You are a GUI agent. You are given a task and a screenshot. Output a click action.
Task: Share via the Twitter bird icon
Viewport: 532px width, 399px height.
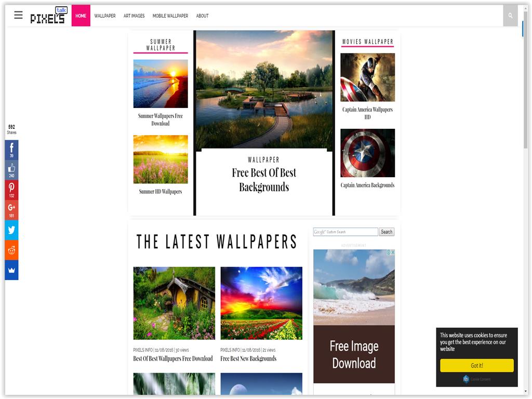(x=11, y=230)
